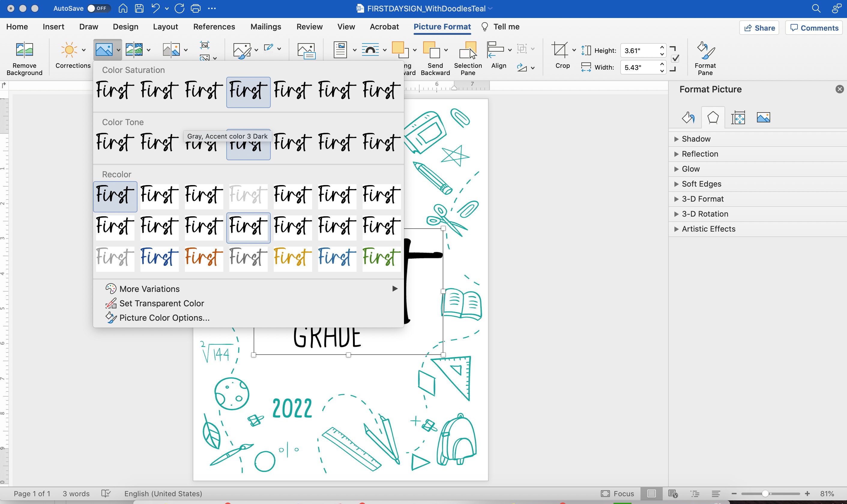The image size is (847, 504).
Task: Open the Format Pane icon
Action: 706,50
